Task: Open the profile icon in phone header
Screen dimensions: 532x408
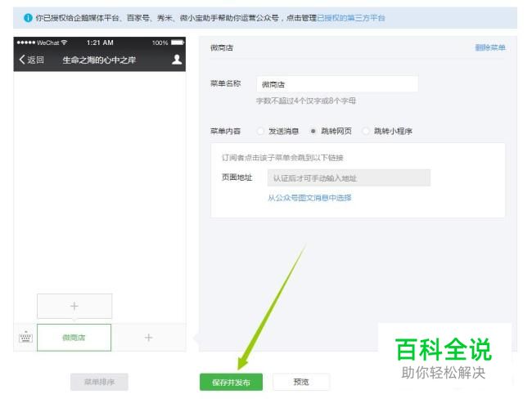Action: click(x=177, y=60)
